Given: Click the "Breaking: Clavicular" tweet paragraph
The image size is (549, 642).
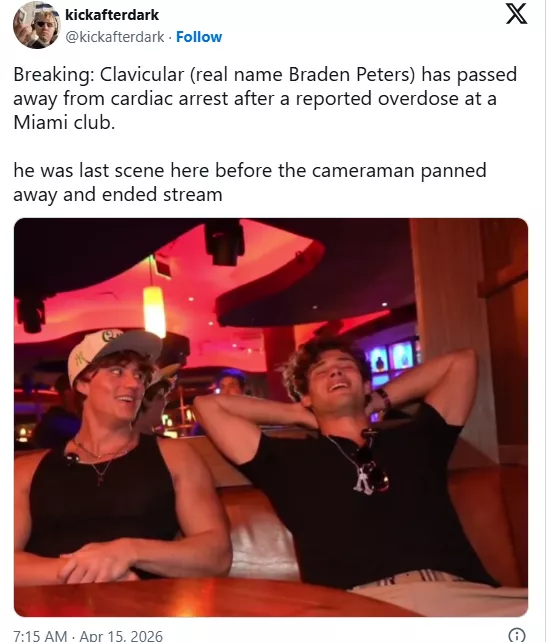Looking at the screenshot, I should [x=265, y=99].
